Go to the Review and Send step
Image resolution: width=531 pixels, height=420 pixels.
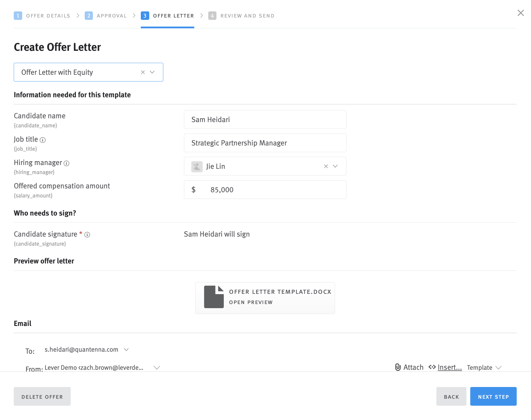click(247, 15)
